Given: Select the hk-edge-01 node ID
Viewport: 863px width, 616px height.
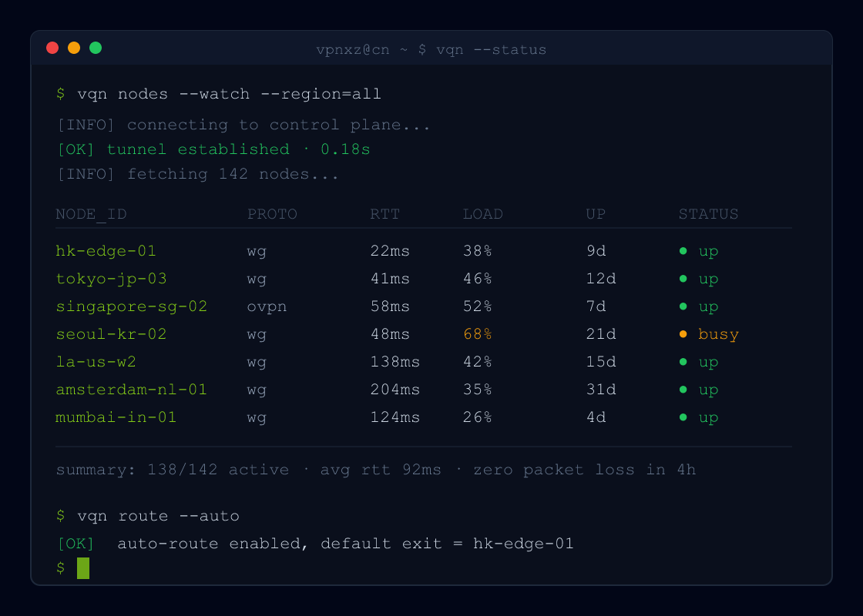Looking at the screenshot, I should 106,251.
